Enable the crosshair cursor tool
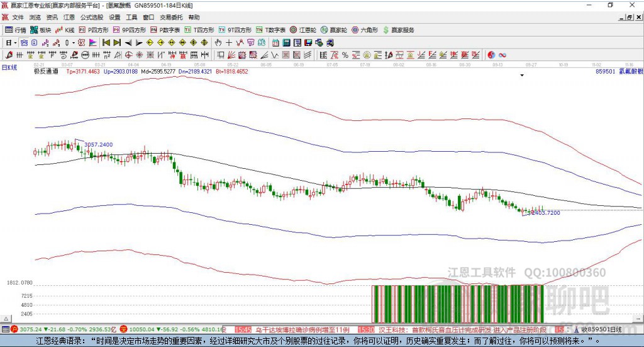Image resolution: width=644 pixels, height=347 pixels. coord(229,43)
